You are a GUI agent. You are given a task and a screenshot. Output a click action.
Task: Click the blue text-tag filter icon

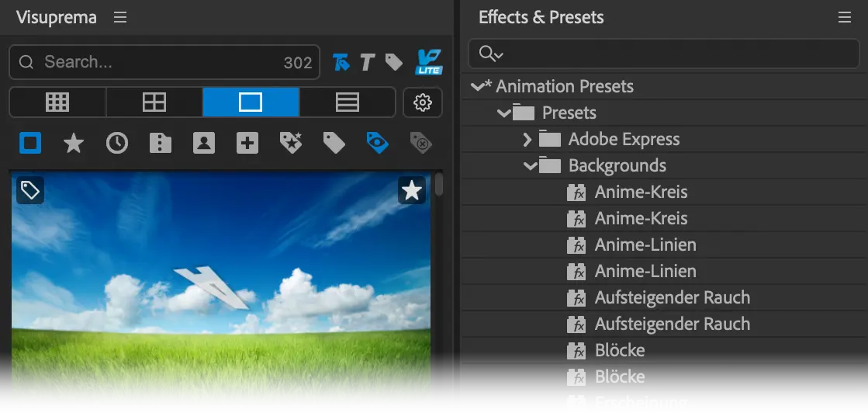click(x=341, y=63)
